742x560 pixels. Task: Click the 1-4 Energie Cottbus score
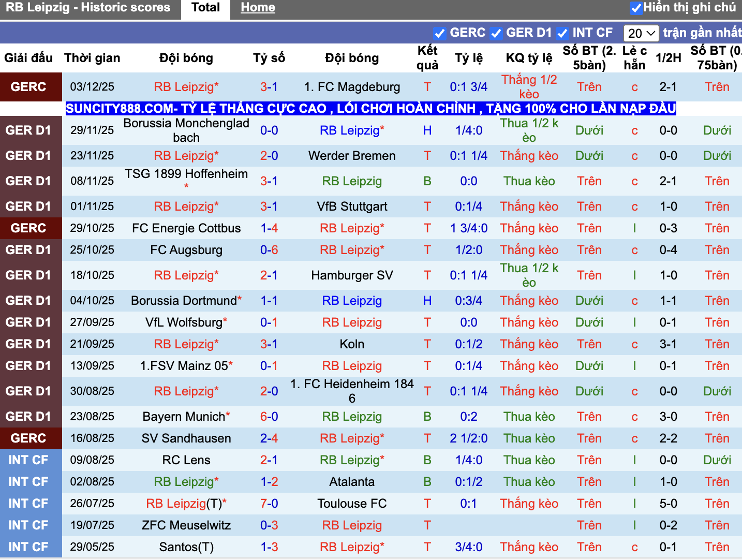[x=269, y=228]
